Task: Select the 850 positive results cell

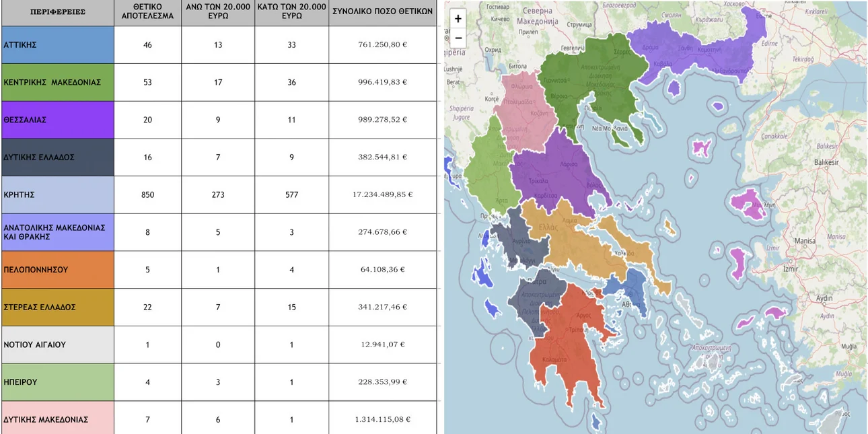Action: [147, 195]
